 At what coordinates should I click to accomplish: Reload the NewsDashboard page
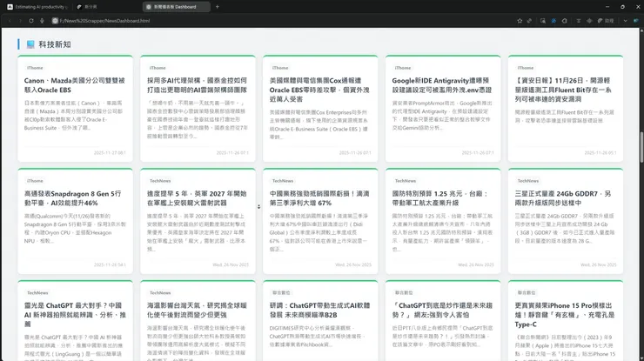[30, 21]
